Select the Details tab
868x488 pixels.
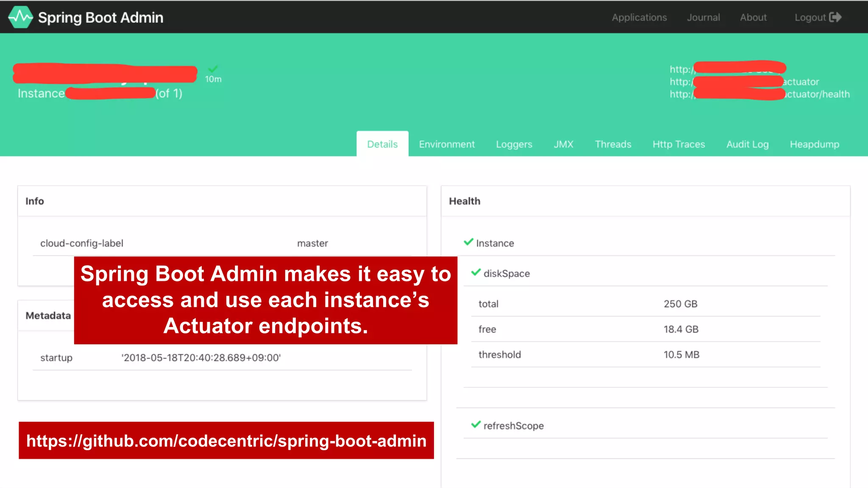[x=382, y=144]
